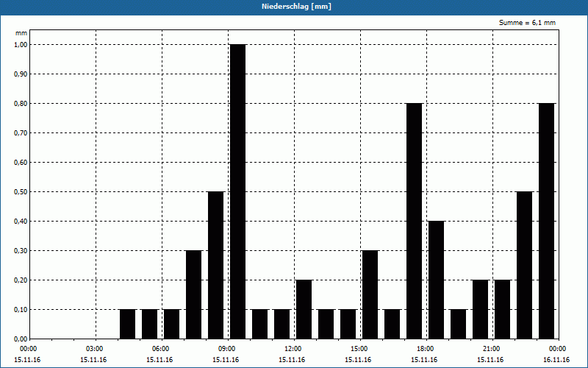Click the 0,20 mm bar just before 21:00
The width and height of the screenshot is (588, 368).
(x=481, y=309)
